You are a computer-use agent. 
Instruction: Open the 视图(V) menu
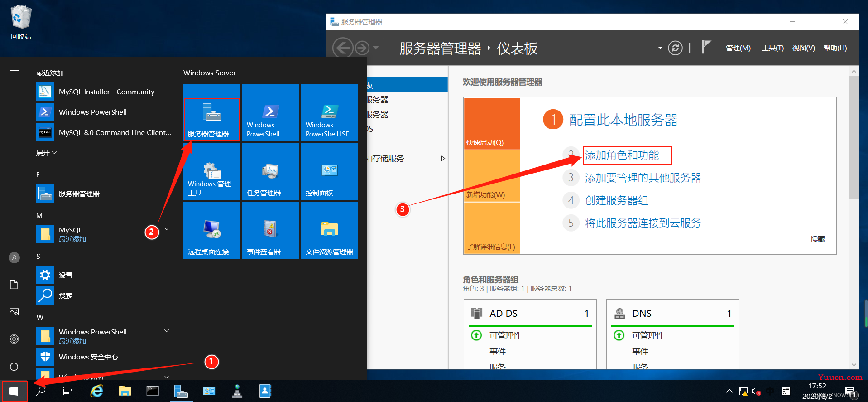(x=803, y=48)
